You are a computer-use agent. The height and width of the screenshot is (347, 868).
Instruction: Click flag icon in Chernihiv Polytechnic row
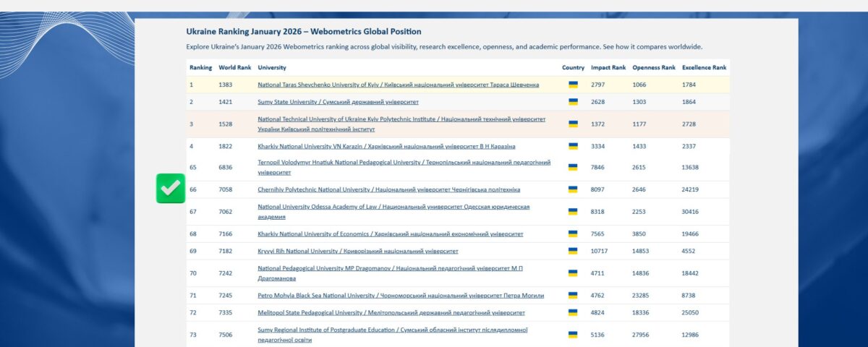coord(573,189)
